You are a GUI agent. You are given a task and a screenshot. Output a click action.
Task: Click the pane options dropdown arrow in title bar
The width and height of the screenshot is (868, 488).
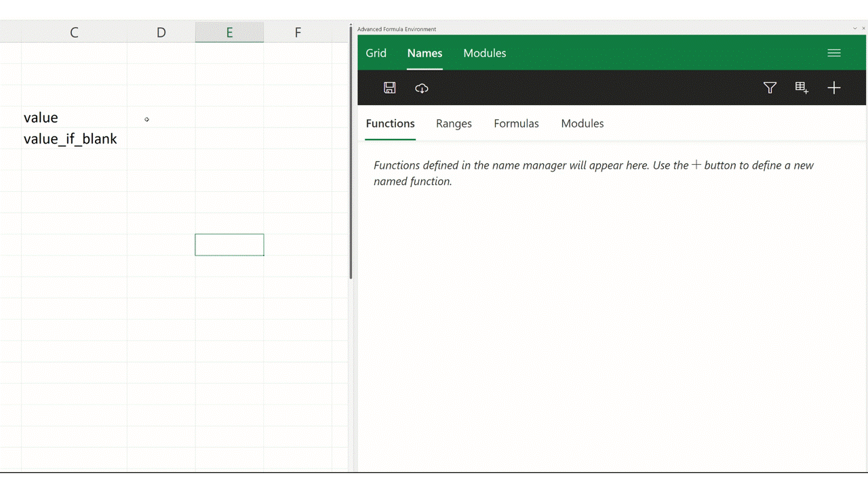click(x=854, y=28)
